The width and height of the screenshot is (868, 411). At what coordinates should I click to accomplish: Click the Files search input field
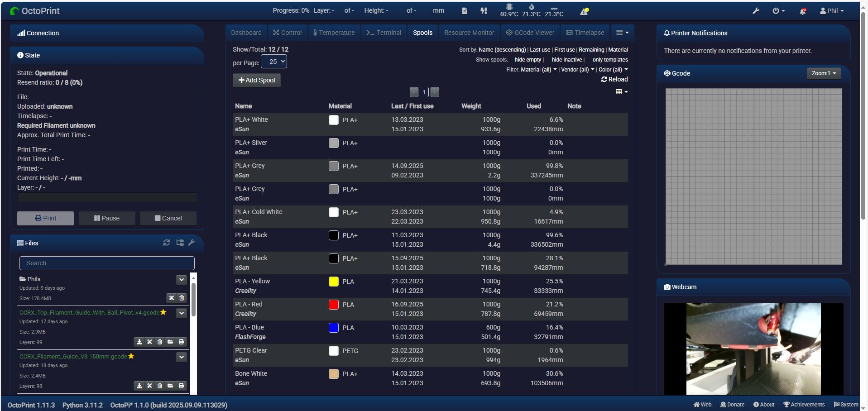point(107,263)
